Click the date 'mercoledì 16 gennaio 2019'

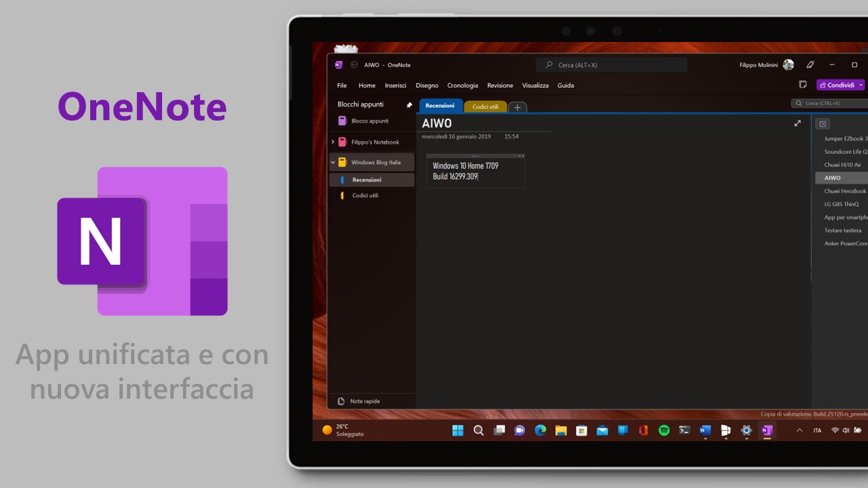[456, 137]
